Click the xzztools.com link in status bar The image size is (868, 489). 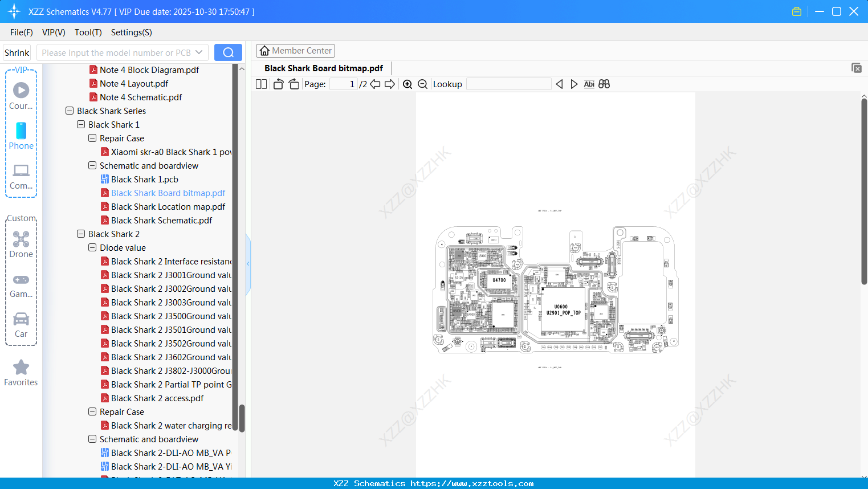tap(472, 483)
